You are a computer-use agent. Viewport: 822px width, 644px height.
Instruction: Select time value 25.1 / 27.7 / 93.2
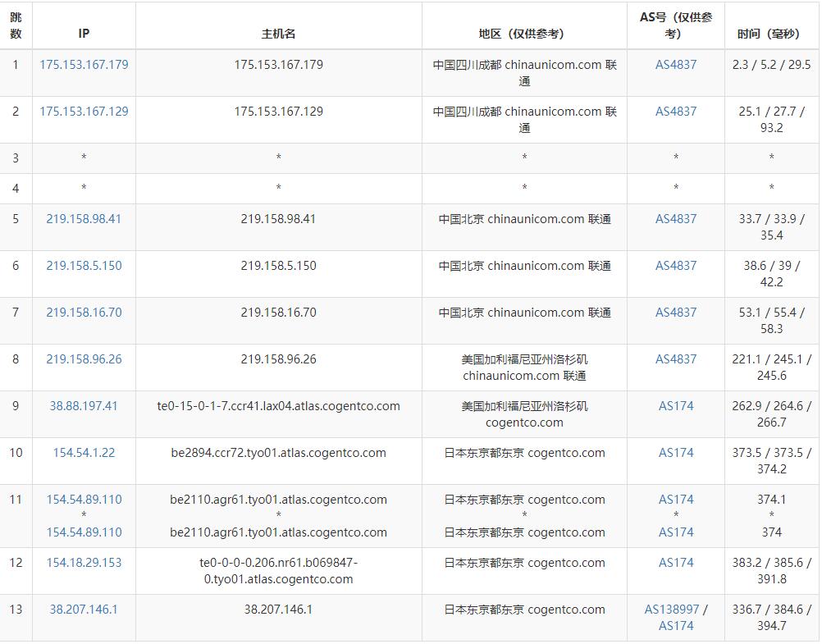(771, 119)
